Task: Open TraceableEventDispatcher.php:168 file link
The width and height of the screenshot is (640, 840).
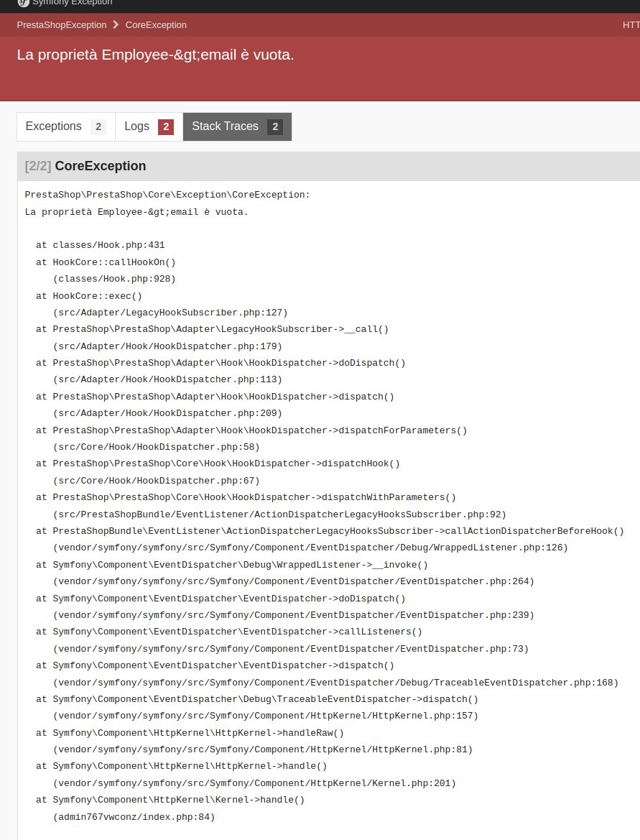Action: tap(335, 682)
